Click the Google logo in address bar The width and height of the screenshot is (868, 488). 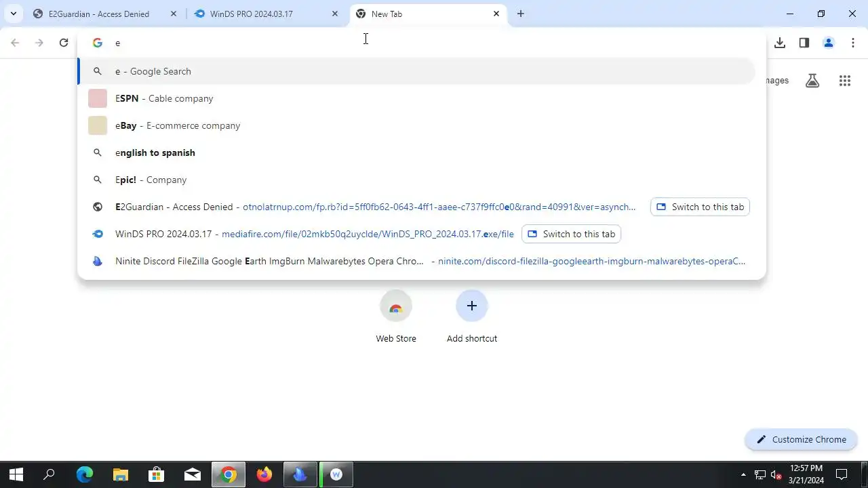(x=98, y=43)
